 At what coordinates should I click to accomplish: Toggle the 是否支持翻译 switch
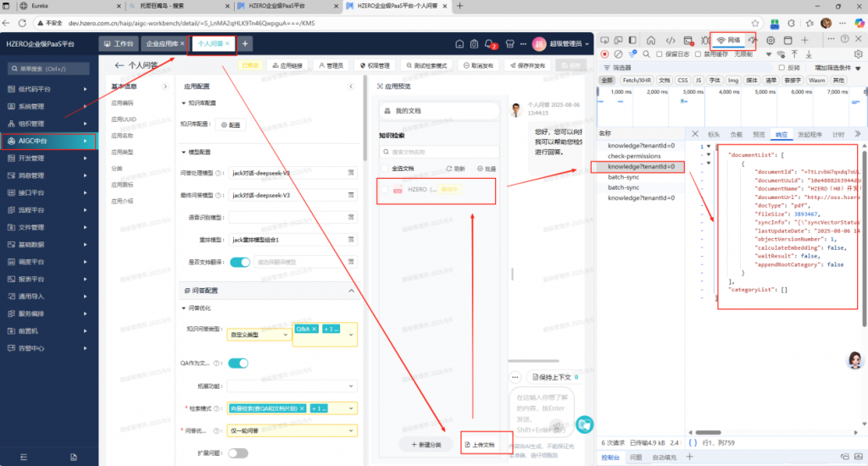pyautogui.click(x=240, y=262)
